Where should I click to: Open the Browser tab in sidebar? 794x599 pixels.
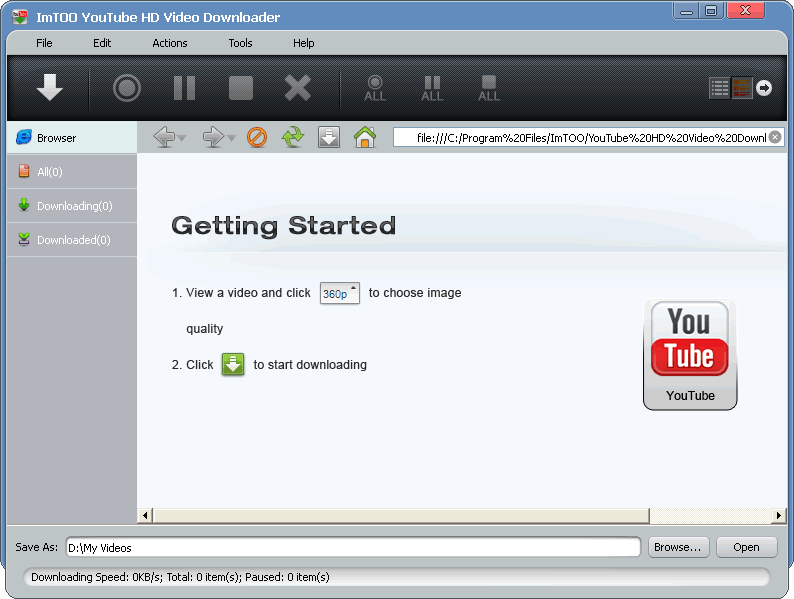[72, 138]
